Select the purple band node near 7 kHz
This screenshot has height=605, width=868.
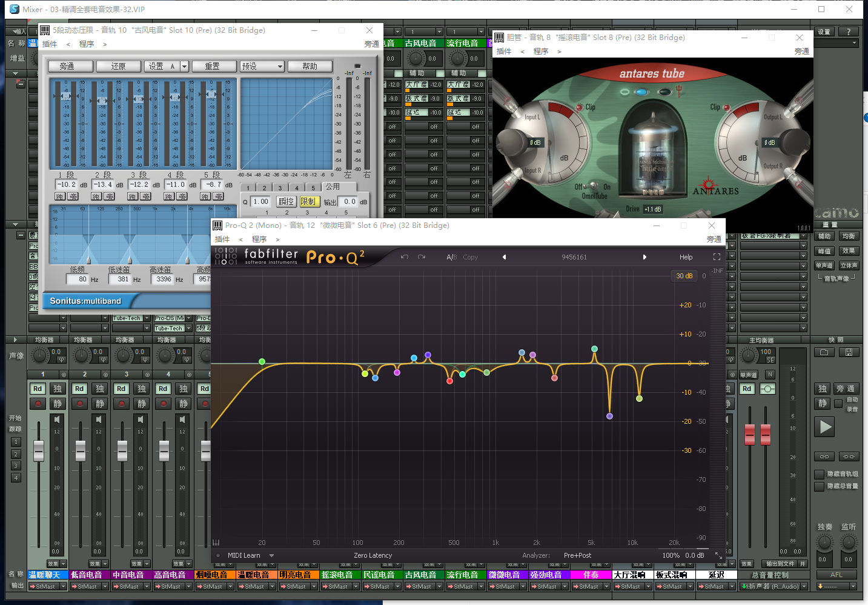(x=609, y=416)
